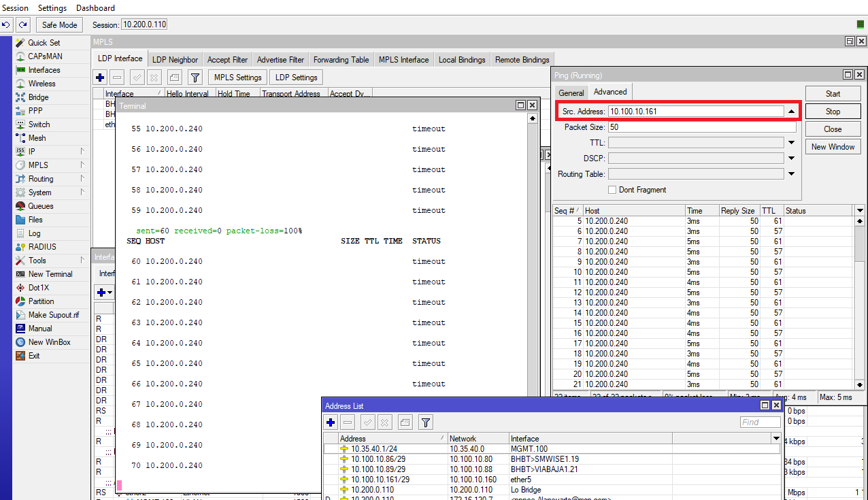This screenshot has width=868, height=500.
Task: Click the Packet Size input field
Action: 701,127
